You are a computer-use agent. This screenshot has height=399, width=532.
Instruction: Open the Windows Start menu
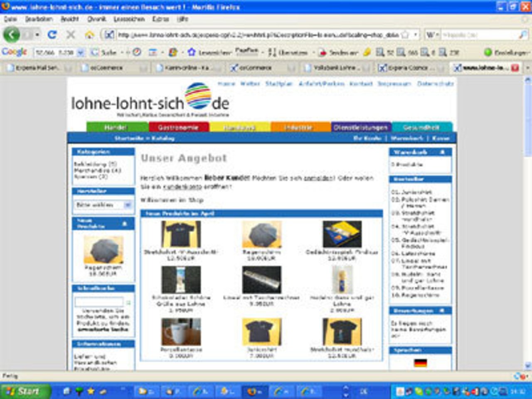coord(24,391)
